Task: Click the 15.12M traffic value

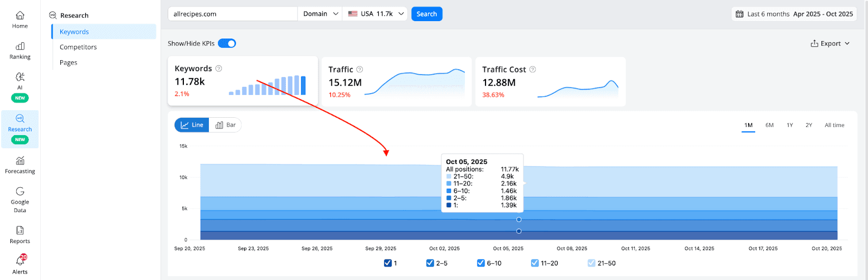Action: click(345, 82)
